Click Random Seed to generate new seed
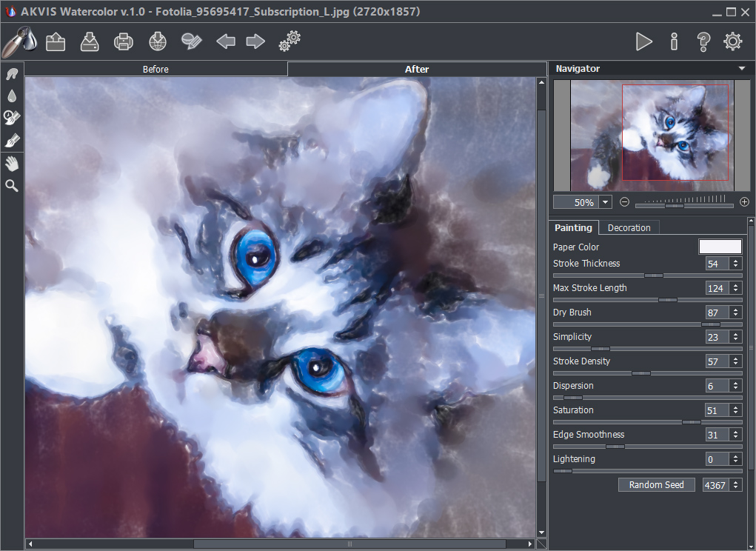This screenshot has height=551, width=756. point(656,484)
